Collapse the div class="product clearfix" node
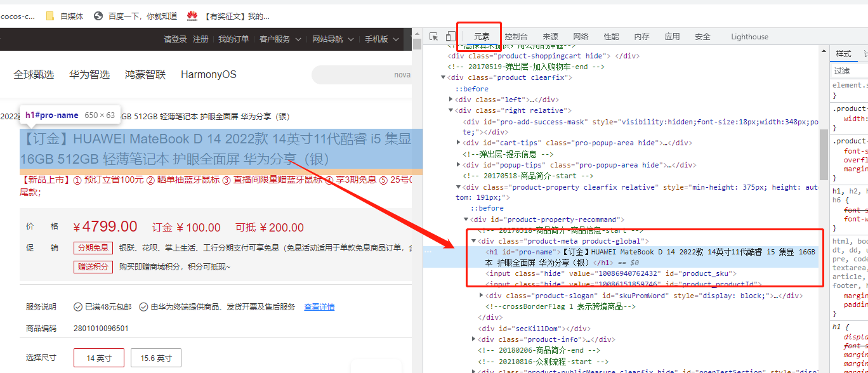The width and height of the screenshot is (868, 373). pos(443,78)
